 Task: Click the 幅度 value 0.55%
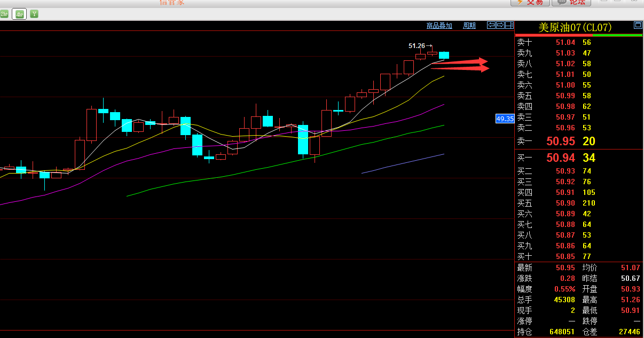coord(564,289)
